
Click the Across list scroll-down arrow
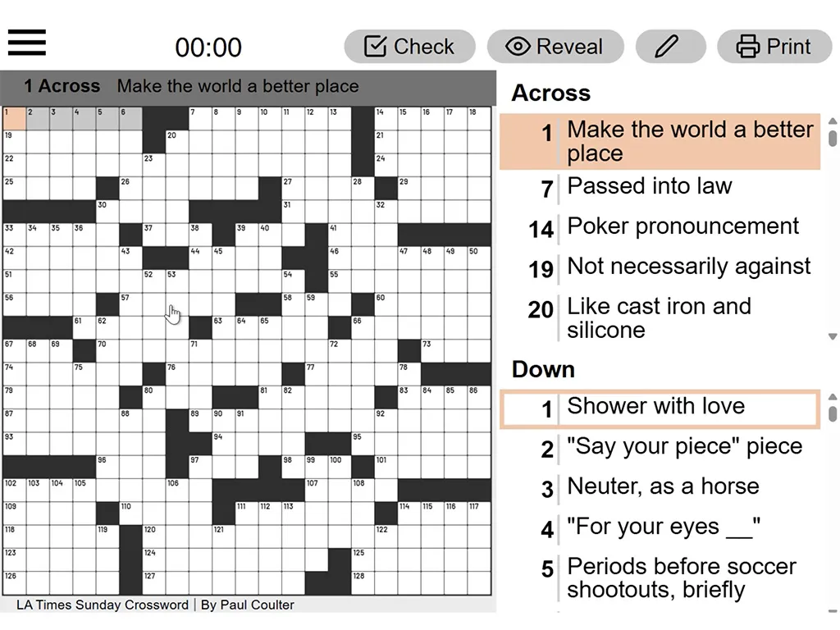833,336
